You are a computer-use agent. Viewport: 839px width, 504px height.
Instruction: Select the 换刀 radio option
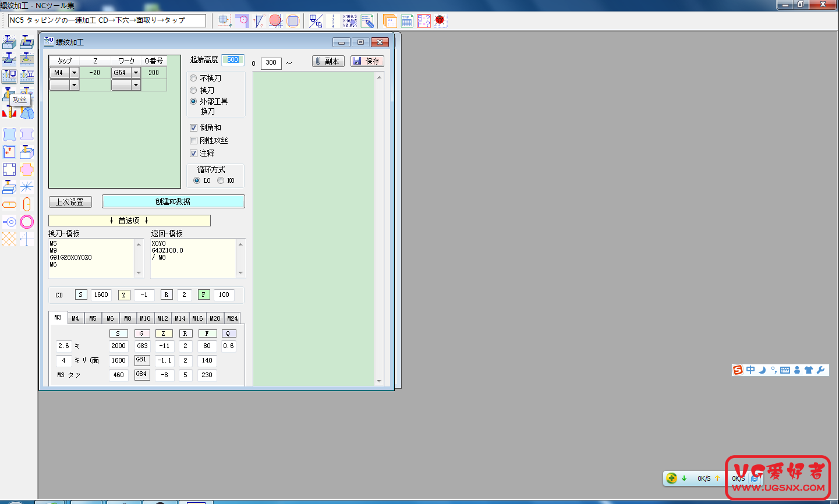pos(202,90)
